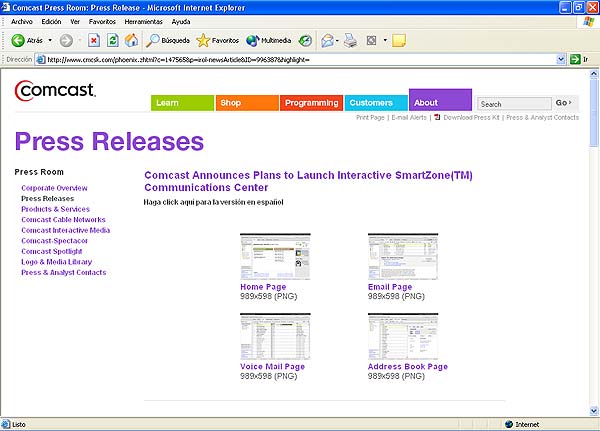Expand the mail toolbar button dropdown

[337, 41]
